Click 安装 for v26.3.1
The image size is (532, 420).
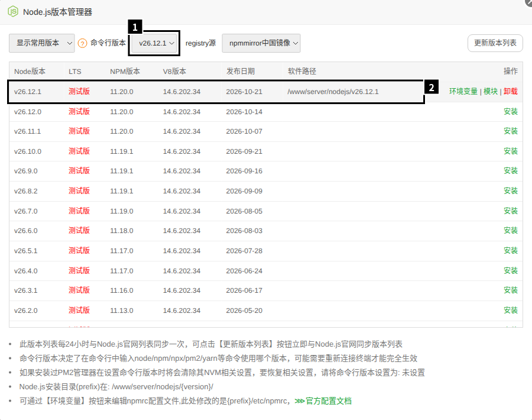pos(511,290)
